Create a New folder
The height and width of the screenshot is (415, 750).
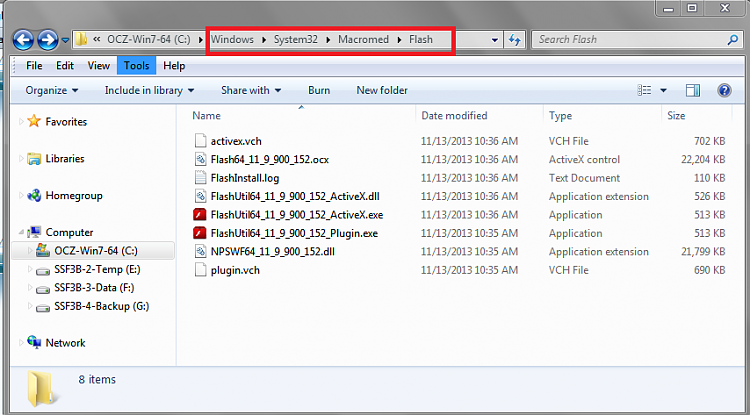(382, 90)
